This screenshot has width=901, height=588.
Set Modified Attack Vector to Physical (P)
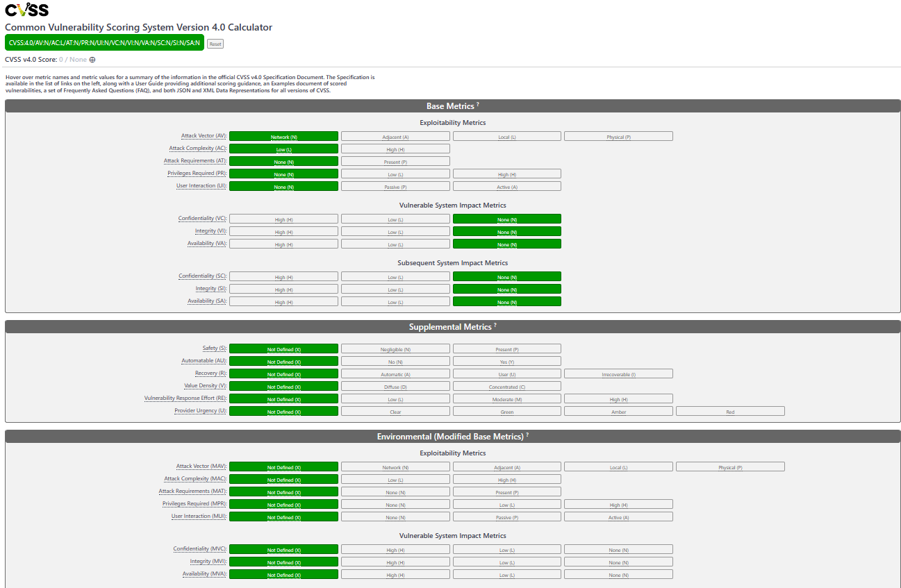[730, 466]
